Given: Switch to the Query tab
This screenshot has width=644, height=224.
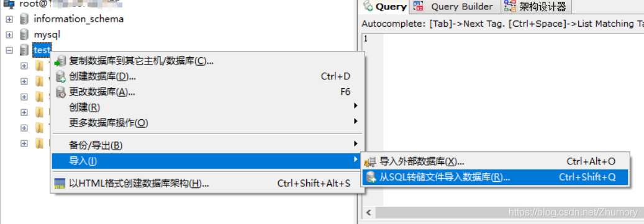Looking at the screenshot, I should 385,7.
